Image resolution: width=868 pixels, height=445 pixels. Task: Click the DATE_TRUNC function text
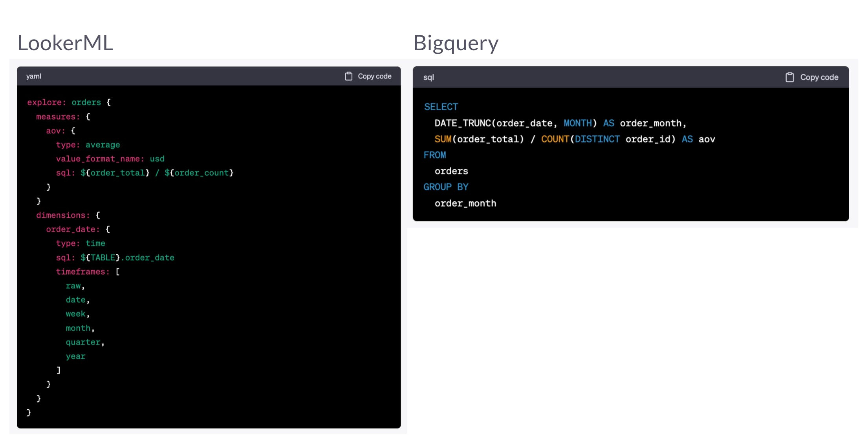pyautogui.click(x=463, y=123)
